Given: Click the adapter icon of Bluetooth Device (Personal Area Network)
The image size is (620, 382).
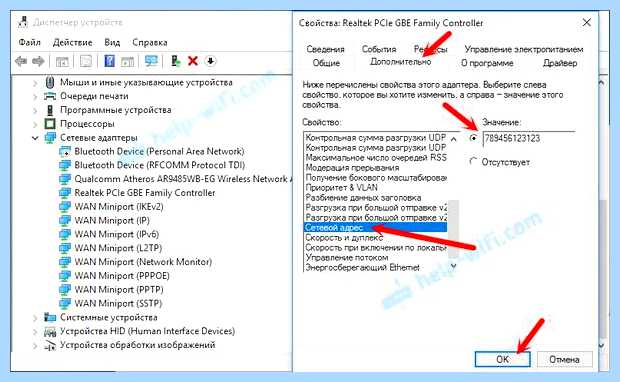Looking at the screenshot, I should (64, 151).
